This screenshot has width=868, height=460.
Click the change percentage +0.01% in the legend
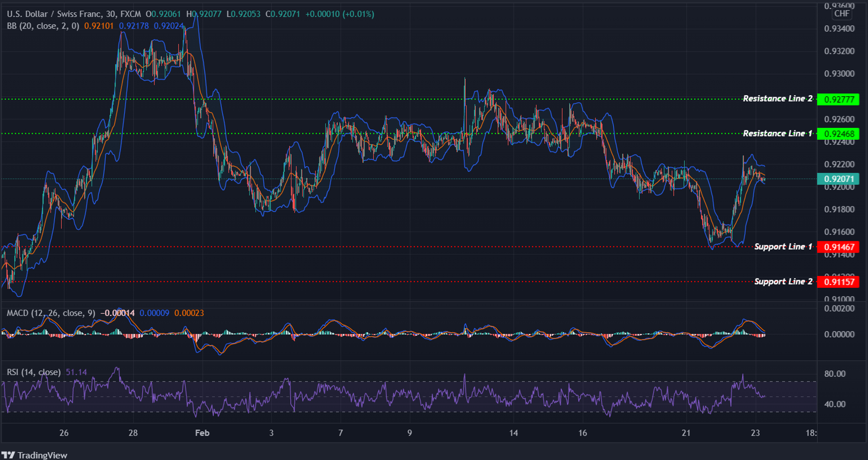pyautogui.click(x=358, y=14)
